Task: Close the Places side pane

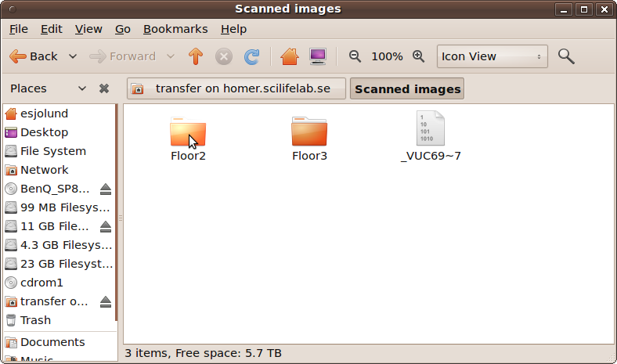Action: click(x=104, y=88)
